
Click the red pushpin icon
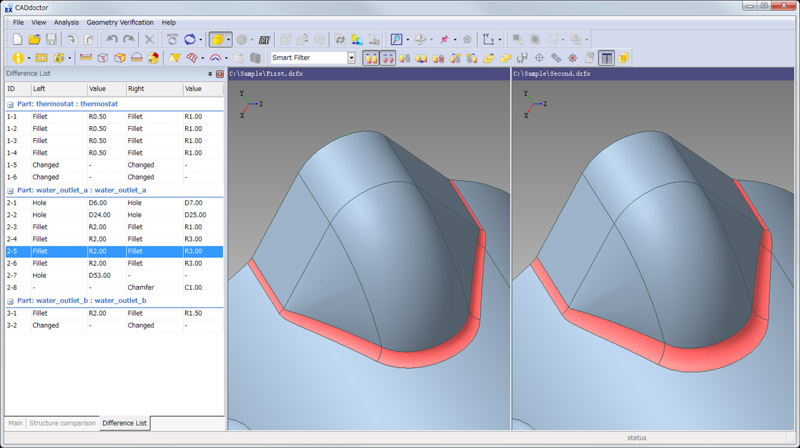click(444, 39)
